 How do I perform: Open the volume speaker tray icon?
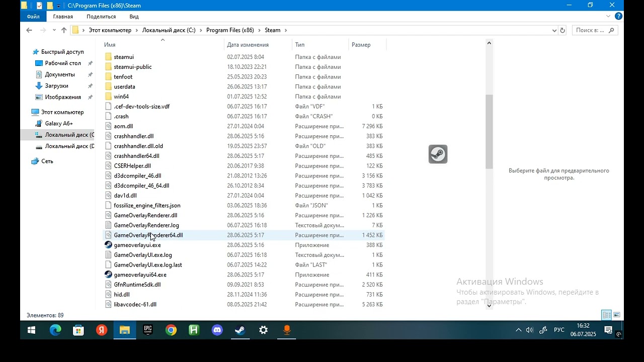click(x=530, y=330)
